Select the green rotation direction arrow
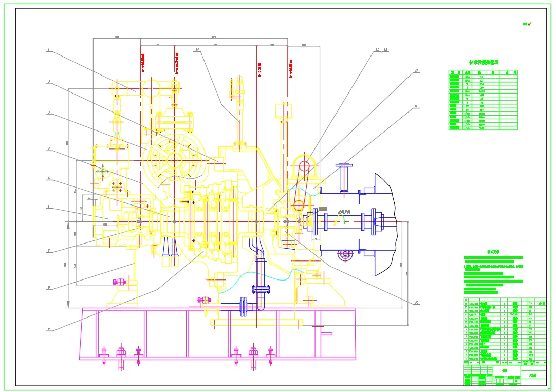 (x=340, y=220)
